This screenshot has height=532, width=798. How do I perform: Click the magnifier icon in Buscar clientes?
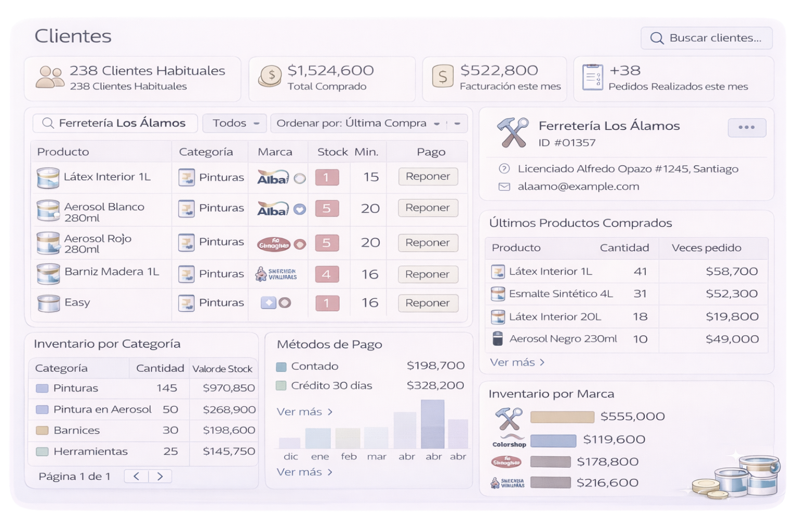pyautogui.click(x=657, y=38)
